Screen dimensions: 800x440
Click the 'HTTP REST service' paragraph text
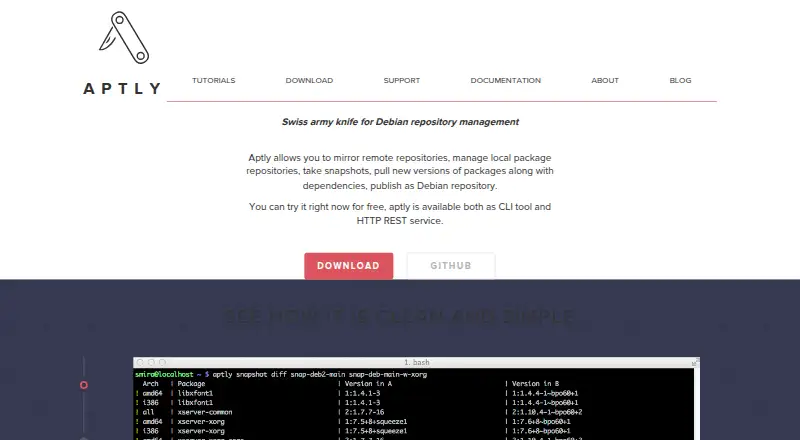point(400,214)
